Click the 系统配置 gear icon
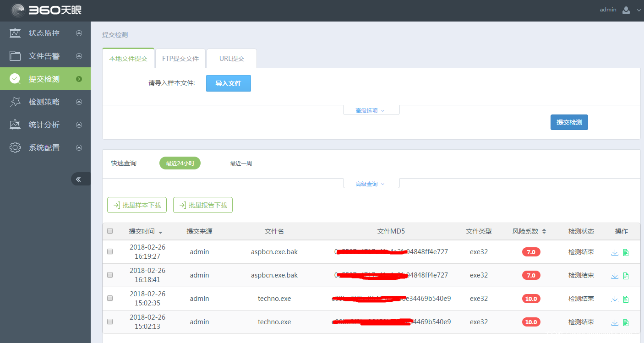The width and height of the screenshot is (644, 343). coord(16,147)
